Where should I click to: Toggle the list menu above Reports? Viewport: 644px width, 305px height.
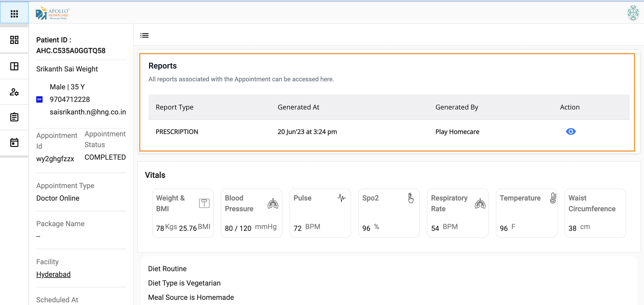coord(145,35)
